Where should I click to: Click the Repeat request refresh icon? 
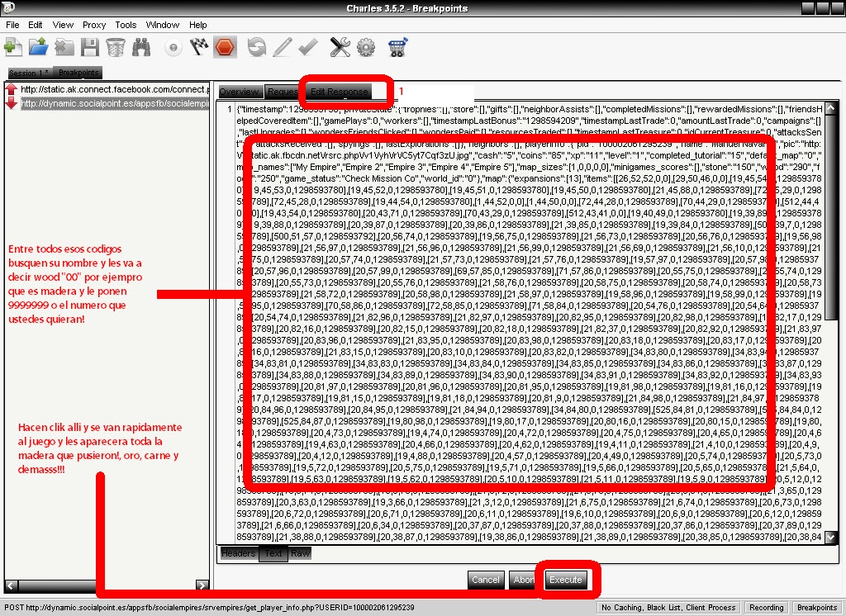pyautogui.click(x=257, y=47)
